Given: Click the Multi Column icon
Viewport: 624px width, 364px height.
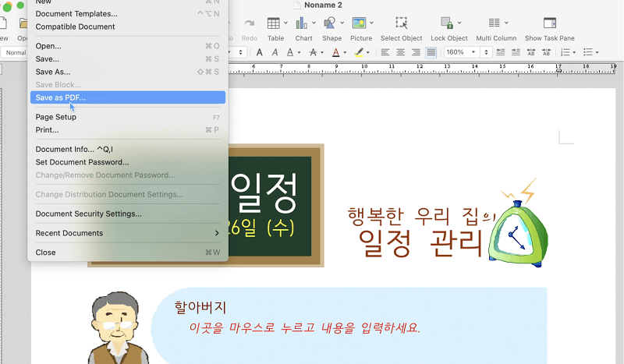Looking at the screenshot, I should 494,23.
